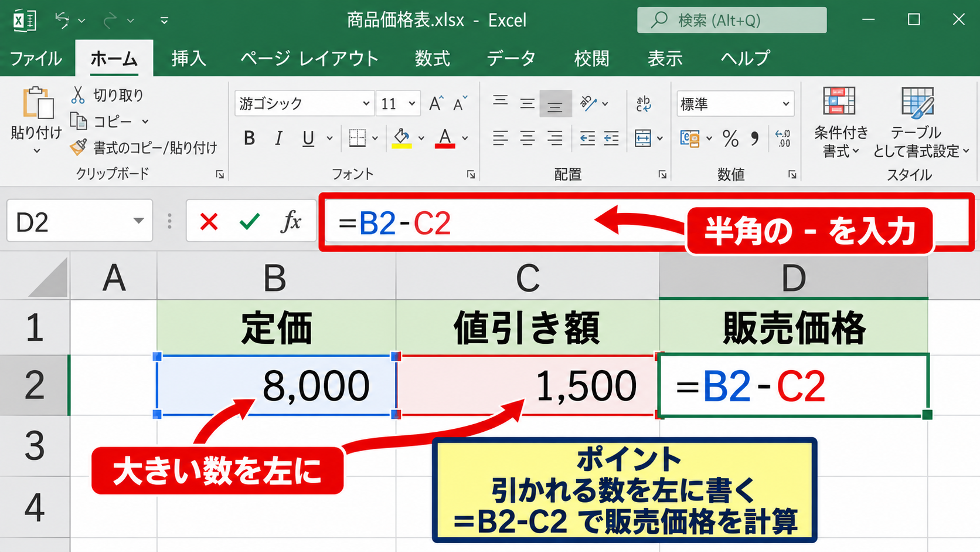The width and height of the screenshot is (980, 552).
Task: Click the decimal places (.00) icon
Action: 782,138
